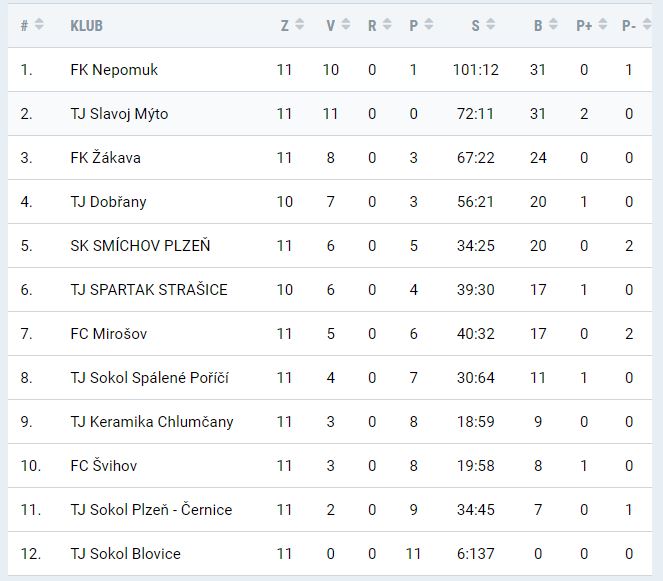Viewport: 663px width, 581px height.
Task: Click SK SMÍCHOV PLZEŇ team name
Action: coord(140,246)
